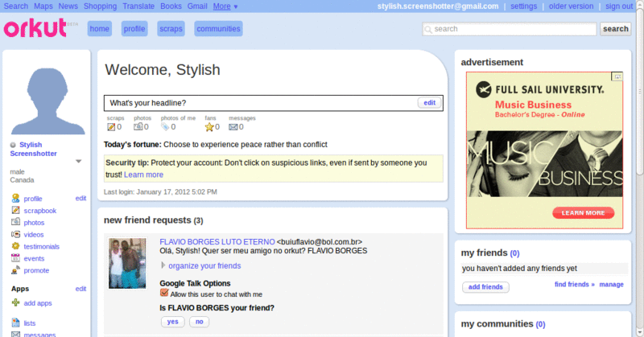The image size is (644, 337).
Task: Open the scraps tab
Action: 171,29
